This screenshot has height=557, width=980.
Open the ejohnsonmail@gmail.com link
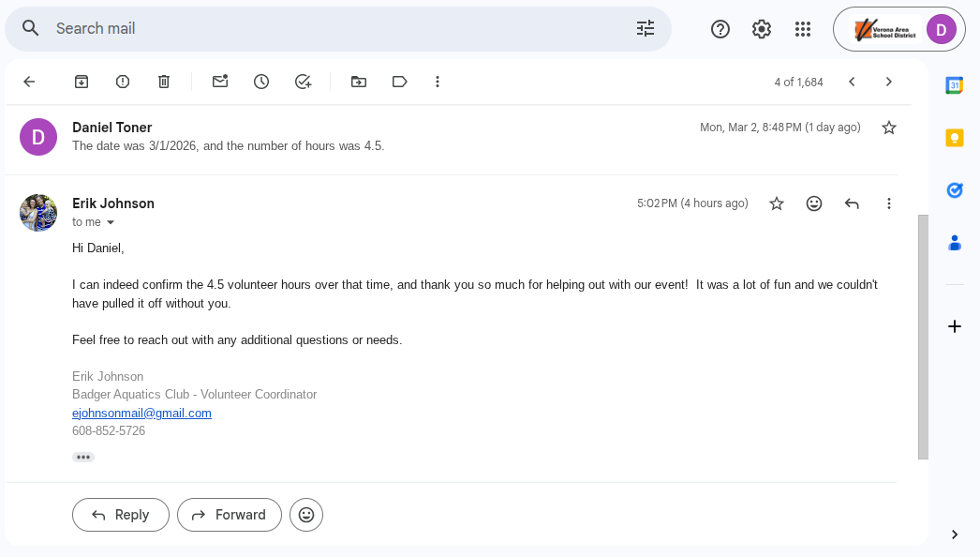click(141, 413)
